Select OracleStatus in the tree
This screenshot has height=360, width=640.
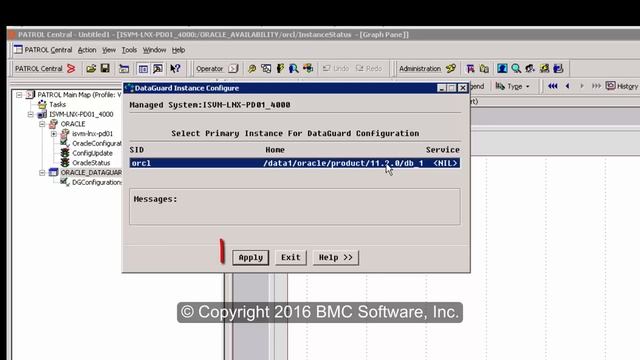click(91, 163)
